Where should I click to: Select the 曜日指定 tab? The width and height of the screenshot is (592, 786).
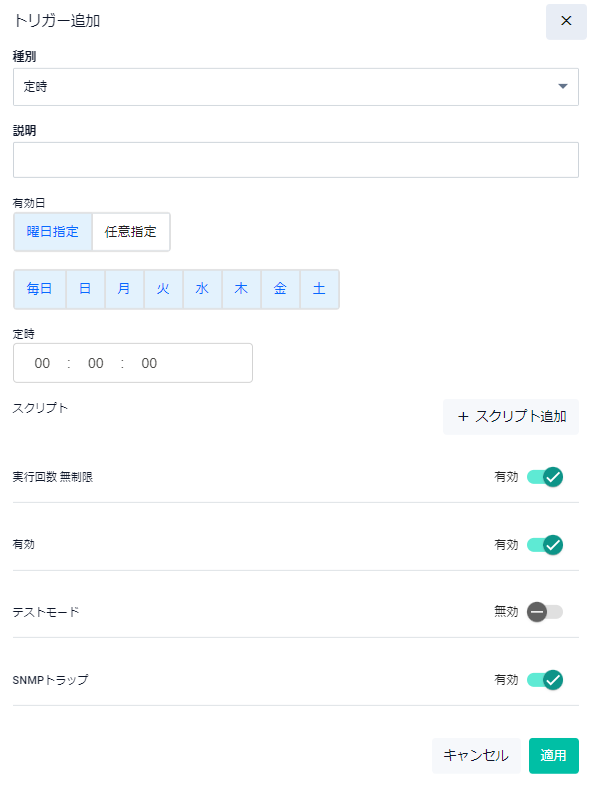(x=53, y=232)
